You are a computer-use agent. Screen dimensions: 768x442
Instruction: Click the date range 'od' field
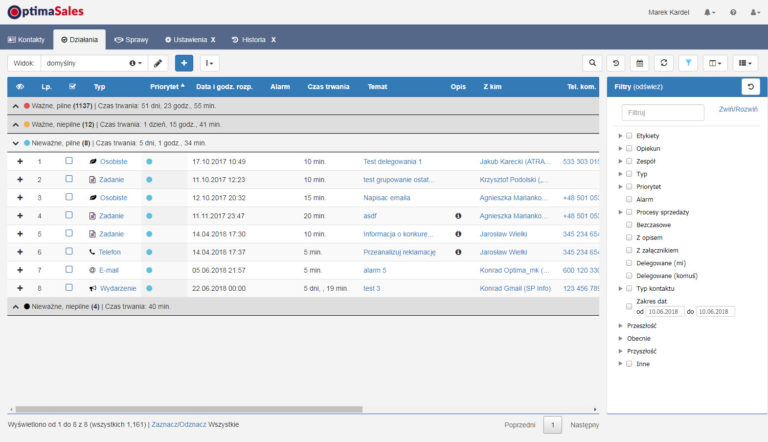[x=665, y=312]
